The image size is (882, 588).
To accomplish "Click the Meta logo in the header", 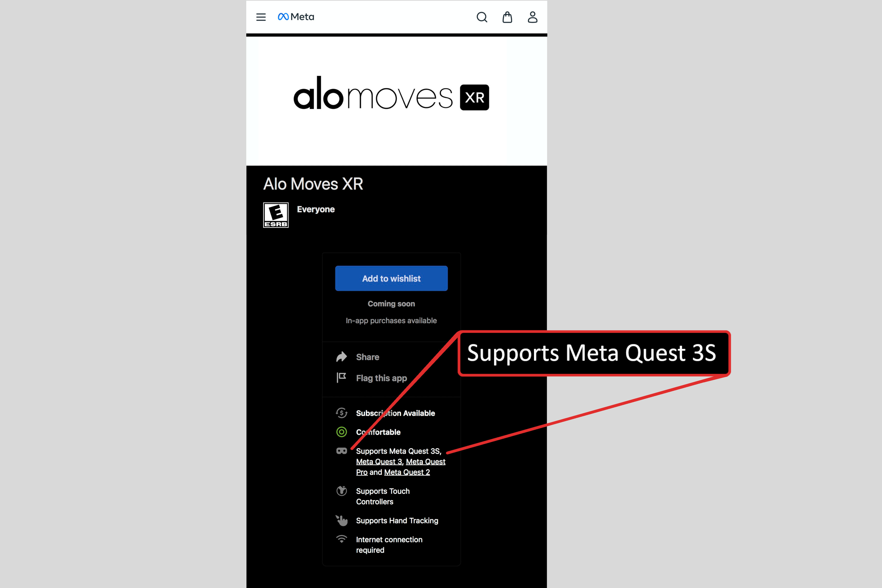I will (295, 16).
